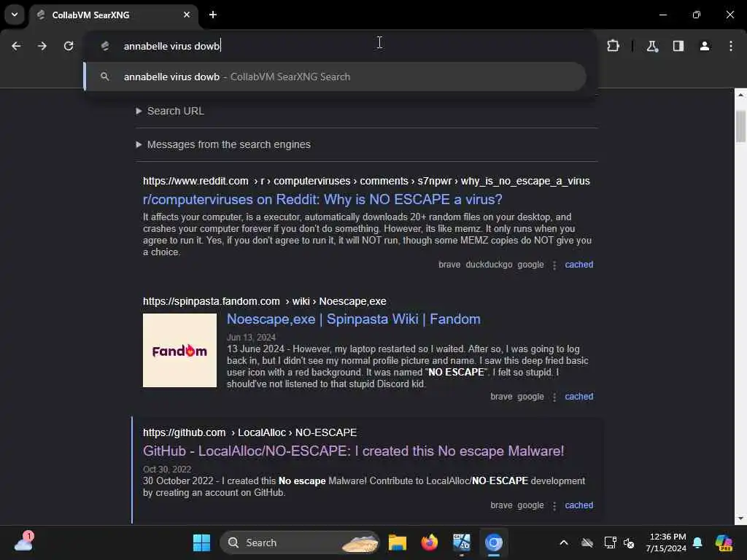Open Chrome Labs flask icon

pyautogui.click(x=652, y=46)
